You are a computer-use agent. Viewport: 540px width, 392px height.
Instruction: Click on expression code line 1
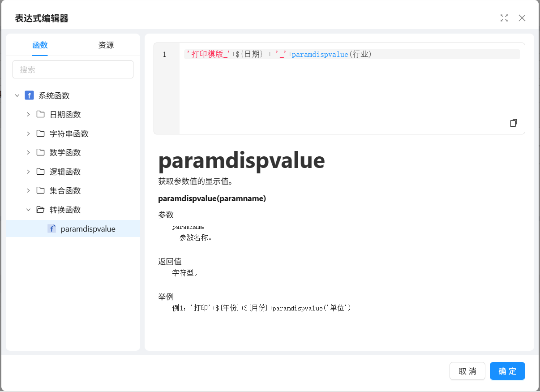click(x=351, y=54)
